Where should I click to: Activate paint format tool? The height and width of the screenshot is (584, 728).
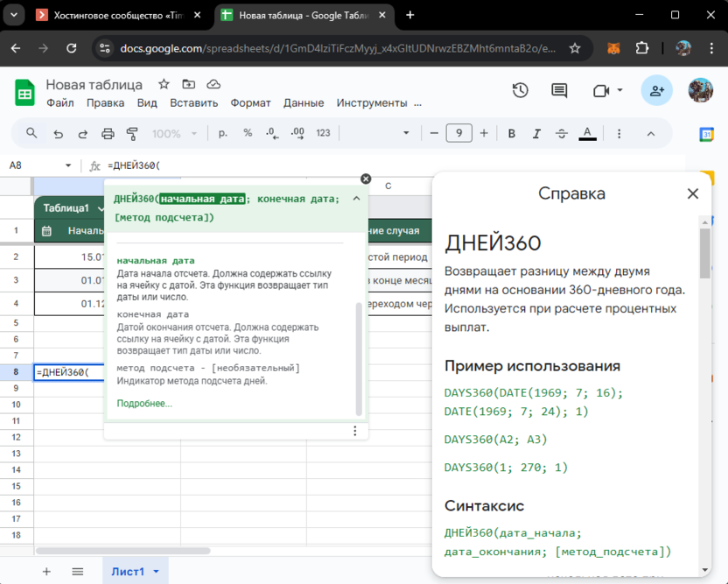click(132, 134)
